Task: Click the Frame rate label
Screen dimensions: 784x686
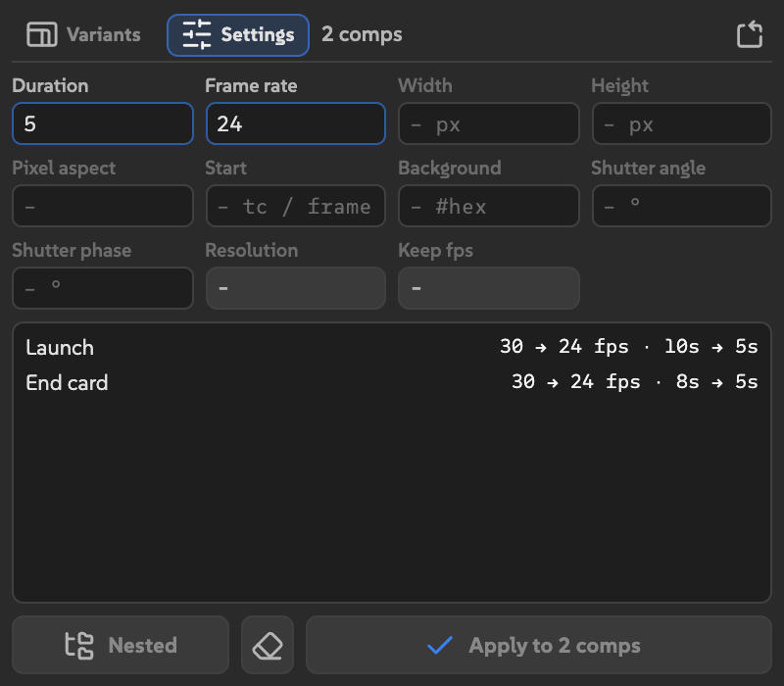Action: click(251, 85)
